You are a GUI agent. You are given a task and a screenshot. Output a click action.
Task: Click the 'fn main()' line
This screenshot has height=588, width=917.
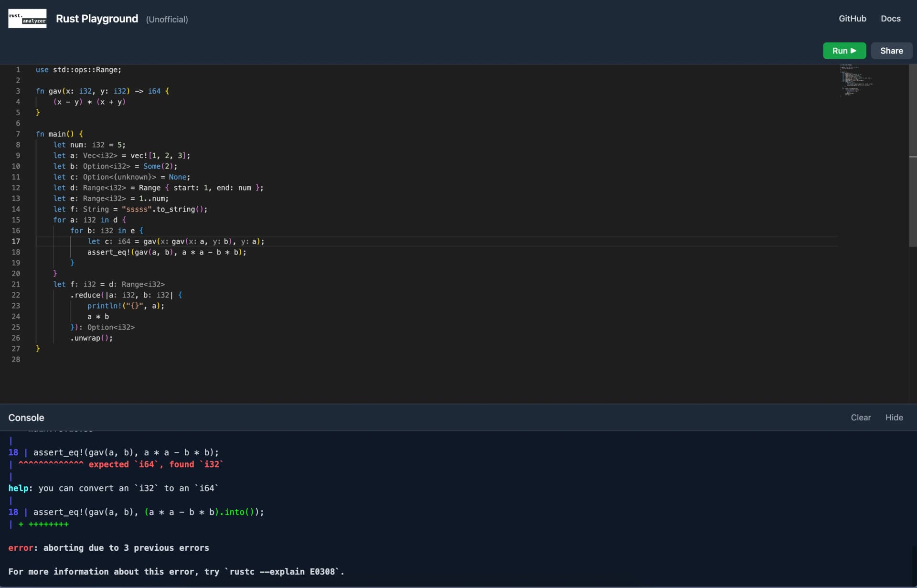(59, 134)
